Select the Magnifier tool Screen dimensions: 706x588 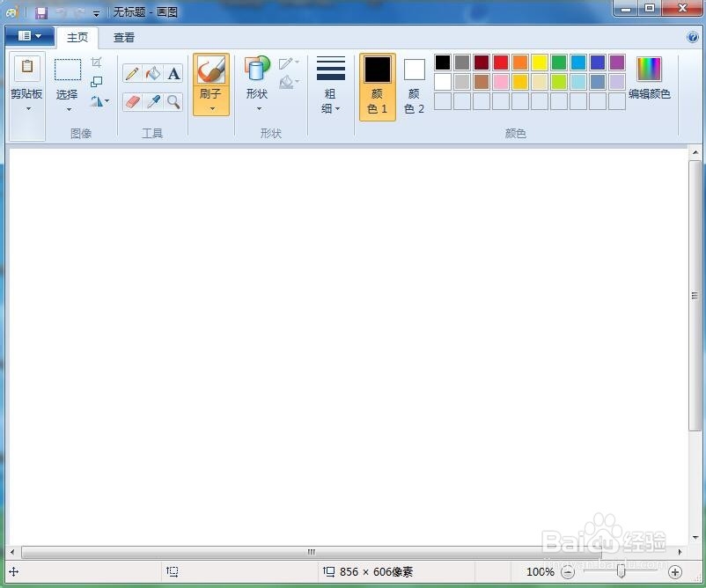(173, 102)
